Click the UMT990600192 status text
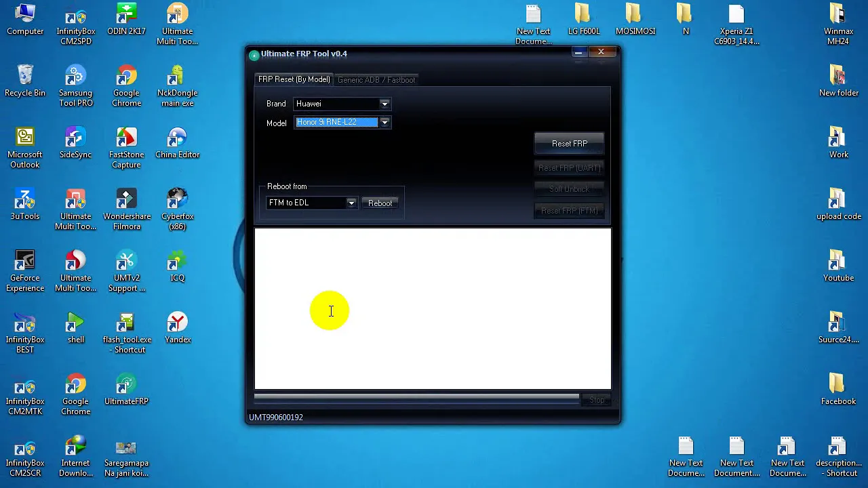This screenshot has height=488, width=868. point(276,418)
